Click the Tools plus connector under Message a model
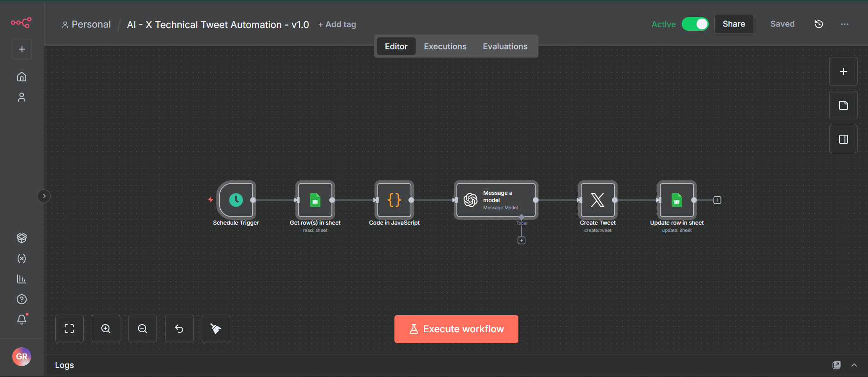Screen dimensions: 868x377 [x=522, y=240]
